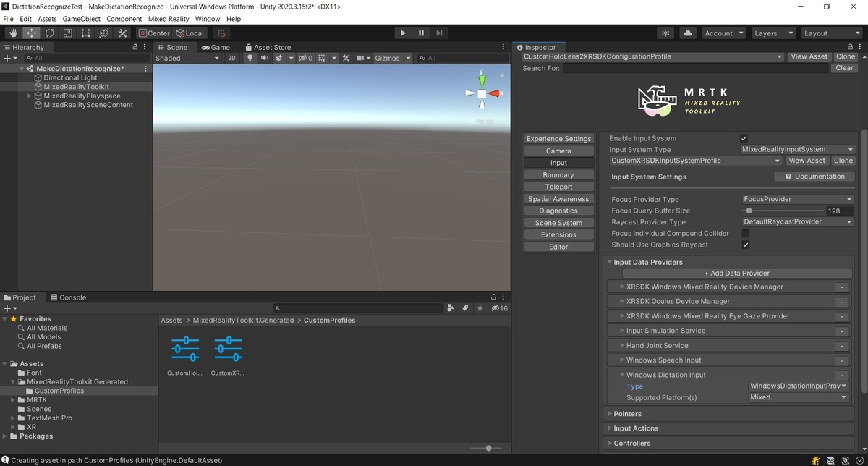Open scene component tools wrench icon
868x466 pixels.
click(346, 58)
